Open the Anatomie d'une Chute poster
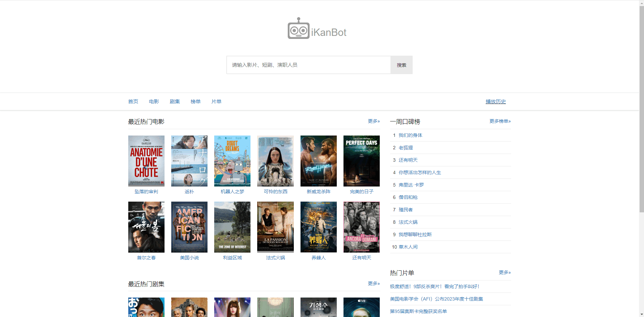The width and height of the screenshot is (644, 317). pos(146,161)
